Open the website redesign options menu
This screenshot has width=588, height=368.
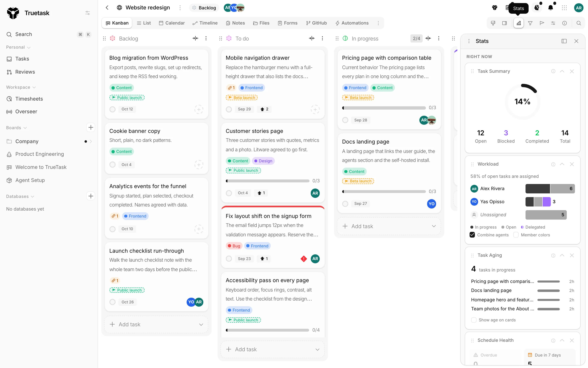[x=180, y=8]
